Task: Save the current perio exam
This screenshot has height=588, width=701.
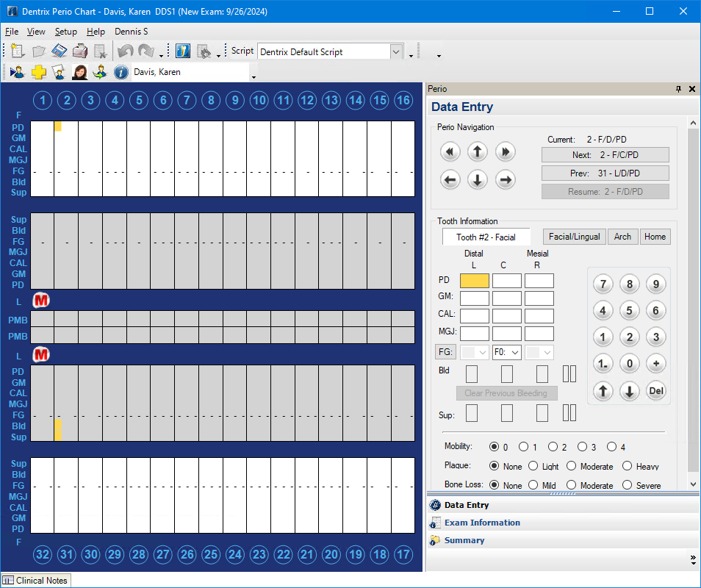Action: click(x=60, y=50)
